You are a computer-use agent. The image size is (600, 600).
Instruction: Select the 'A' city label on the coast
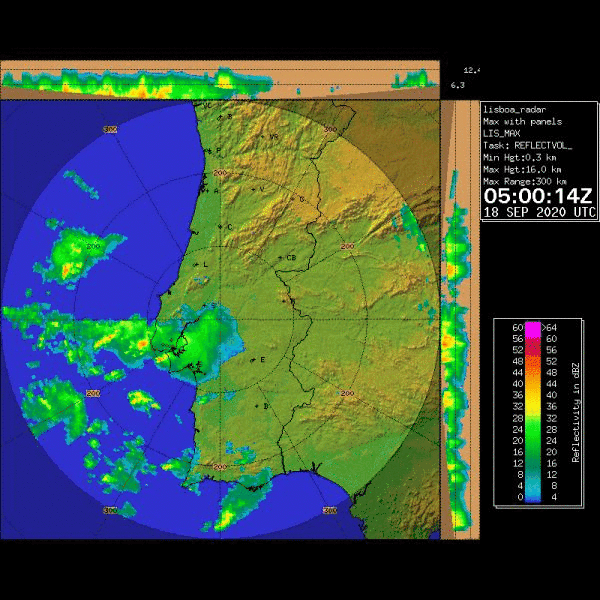point(217,190)
